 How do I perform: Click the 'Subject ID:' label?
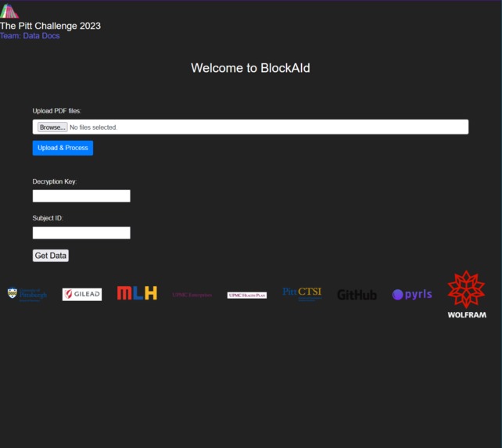[48, 218]
